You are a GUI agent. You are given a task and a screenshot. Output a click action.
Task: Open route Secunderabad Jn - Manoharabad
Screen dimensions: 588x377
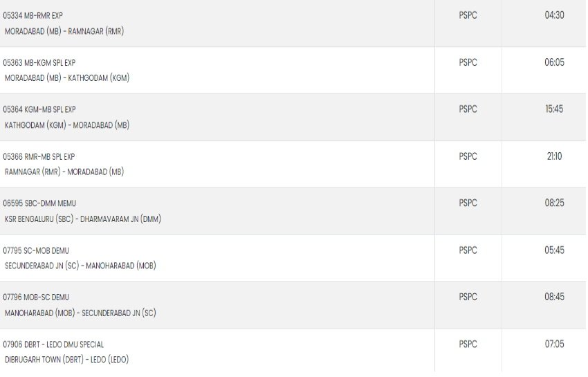80,266
